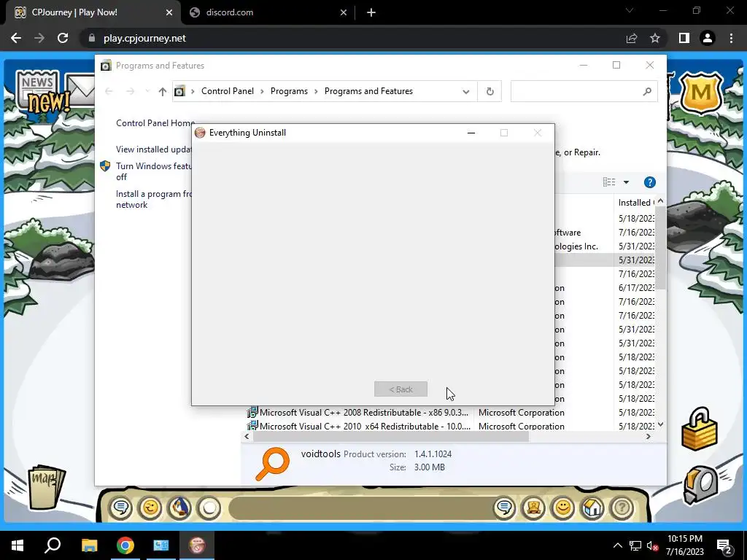The height and width of the screenshot is (560, 747).
Task: Open Install a program from network link
Action: point(154,199)
